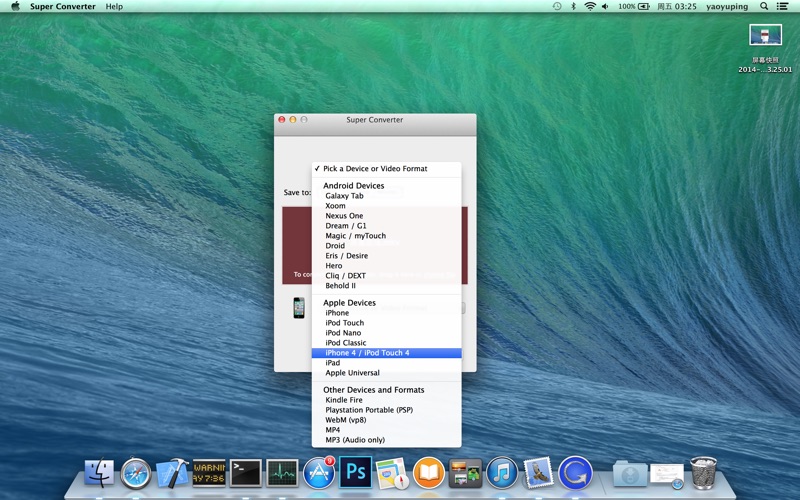Choose WebM (vp8) format
The width and height of the screenshot is (800, 500).
click(386, 420)
